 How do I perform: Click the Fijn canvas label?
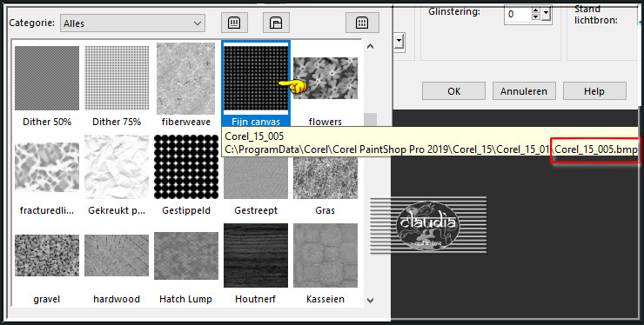pyautogui.click(x=256, y=122)
